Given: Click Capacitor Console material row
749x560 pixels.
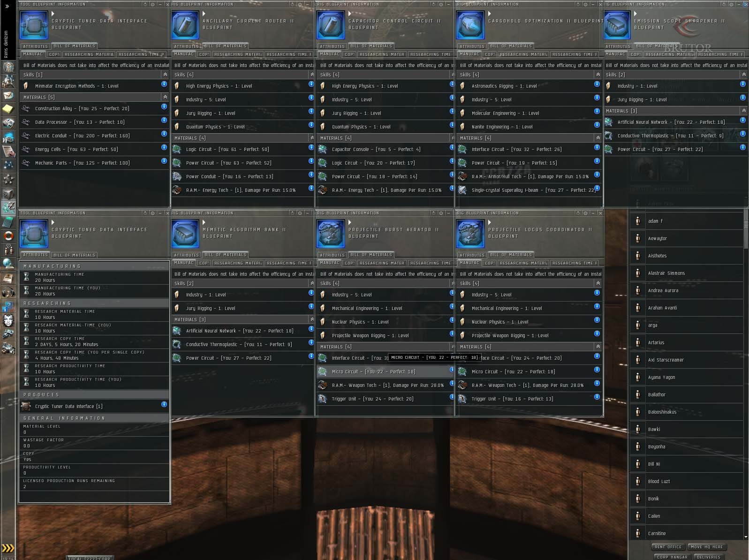Looking at the screenshot, I should click(x=386, y=149).
